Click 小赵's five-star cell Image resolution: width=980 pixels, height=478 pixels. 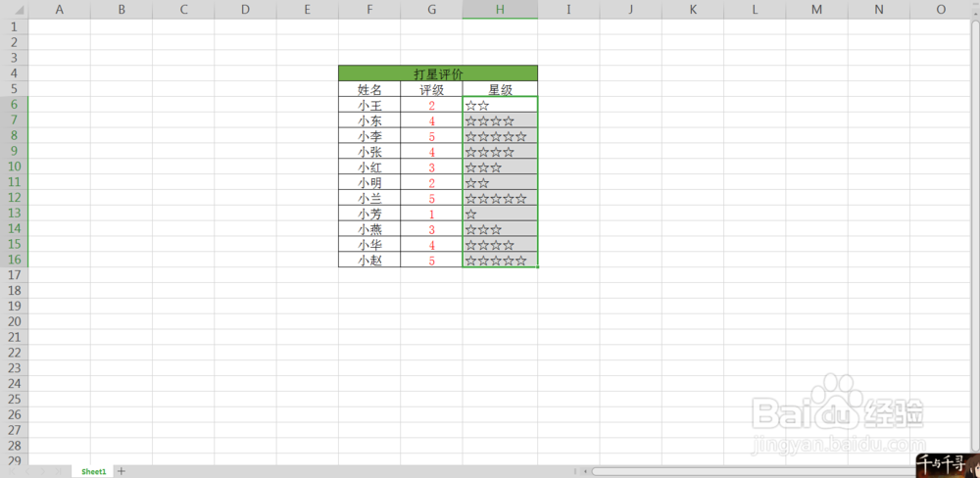tap(501, 260)
